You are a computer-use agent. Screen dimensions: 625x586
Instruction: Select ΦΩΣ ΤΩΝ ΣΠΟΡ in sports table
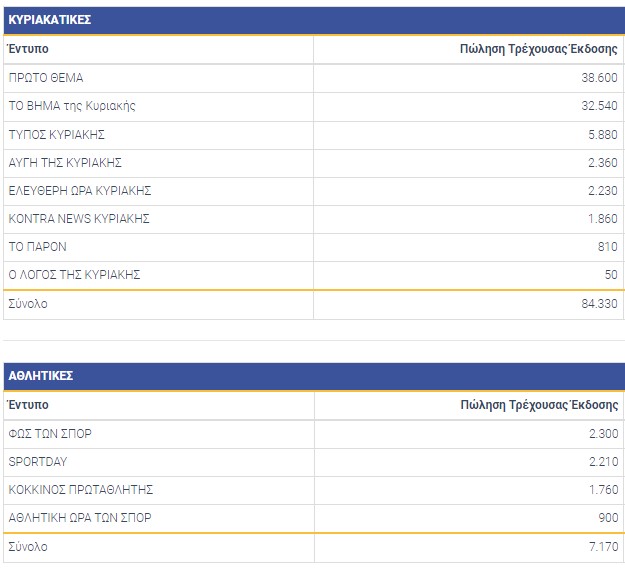click(x=50, y=434)
